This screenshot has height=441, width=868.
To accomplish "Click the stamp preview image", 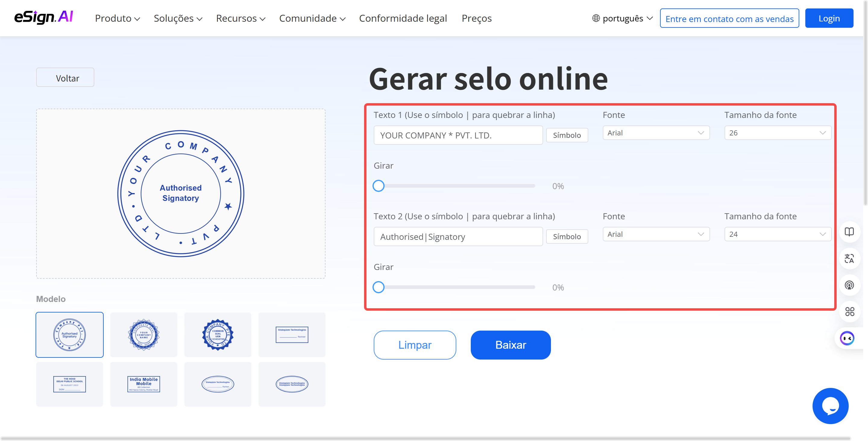I will (x=181, y=194).
